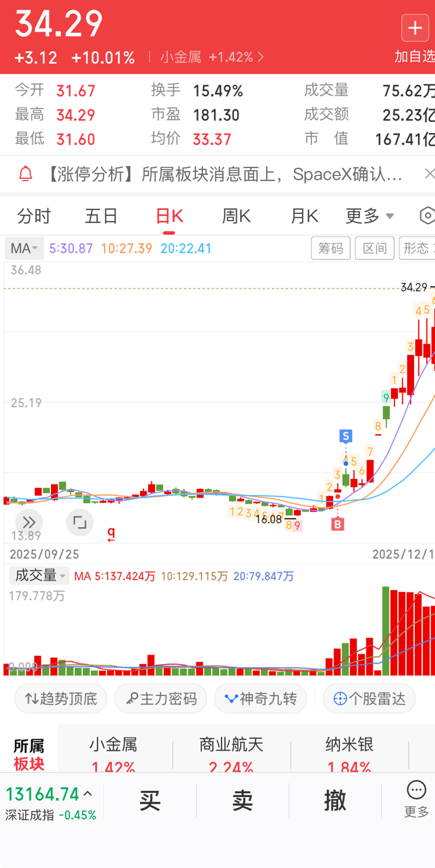Viewport: 435px width, 868px height.
Task: Dismiss the 涨停分析 news banner
Action: (x=429, y=174)
